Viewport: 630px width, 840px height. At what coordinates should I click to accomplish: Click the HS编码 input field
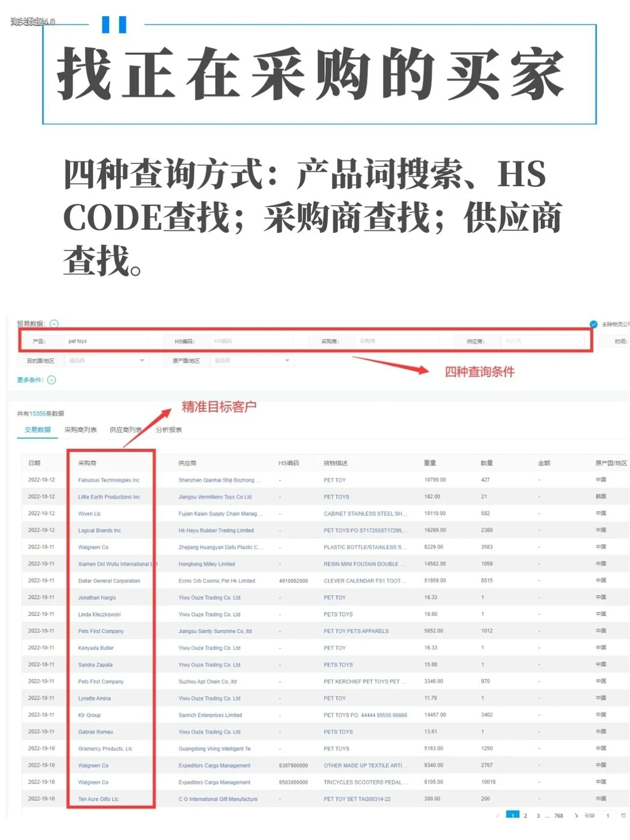[x=251, y=341]
